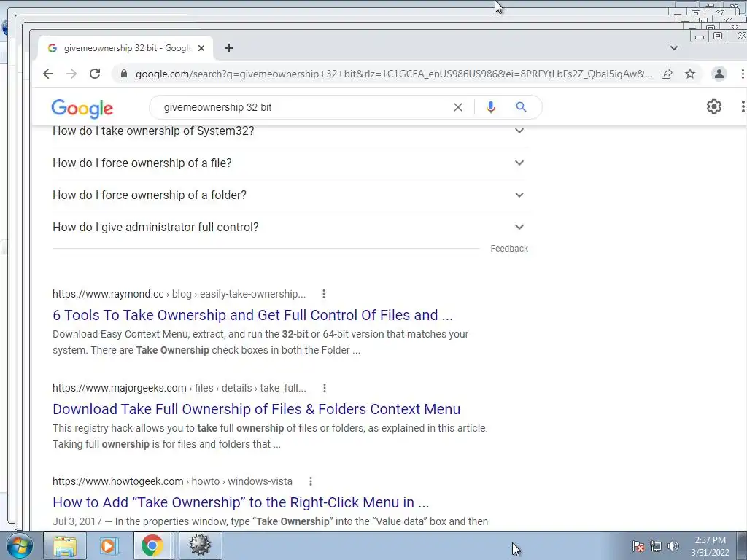Viewport: 747px width, 560px height.
Task: Reload the current page
Action: 95,74
